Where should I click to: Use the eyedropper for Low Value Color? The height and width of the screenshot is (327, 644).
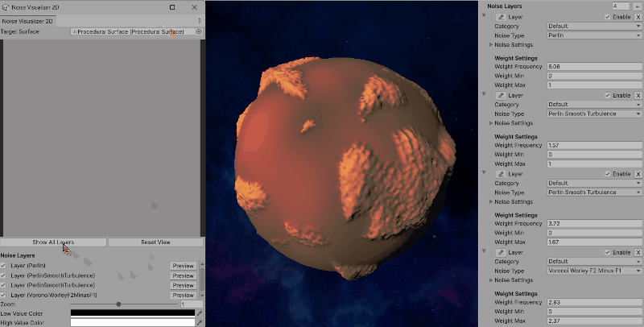pos(200,313)
